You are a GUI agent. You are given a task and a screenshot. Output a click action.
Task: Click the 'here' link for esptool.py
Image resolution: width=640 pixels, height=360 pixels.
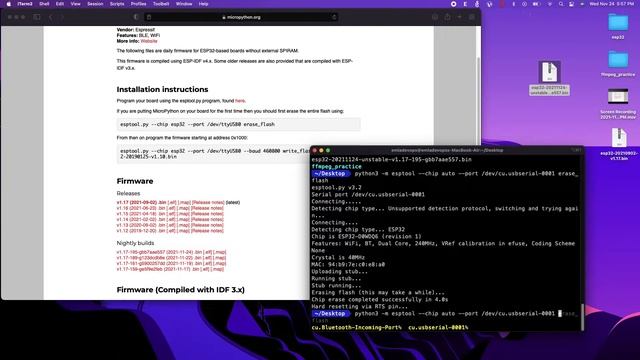(240, 101)
